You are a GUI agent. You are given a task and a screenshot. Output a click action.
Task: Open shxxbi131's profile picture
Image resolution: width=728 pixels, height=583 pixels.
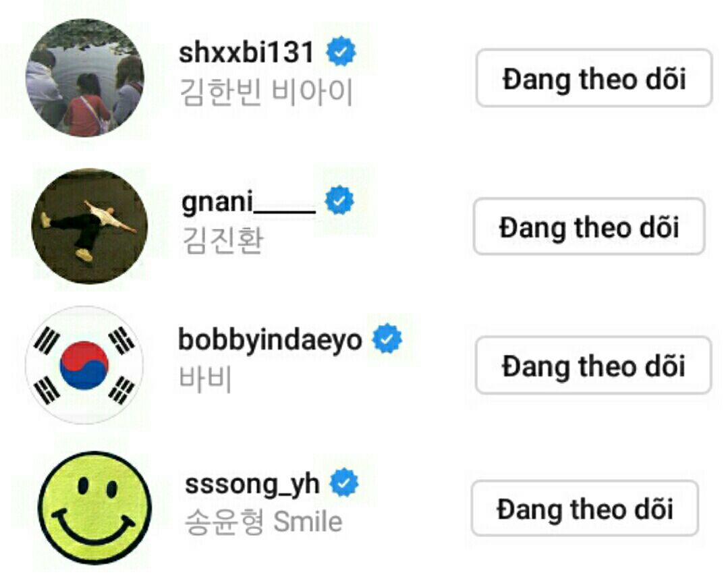[84, 78]
